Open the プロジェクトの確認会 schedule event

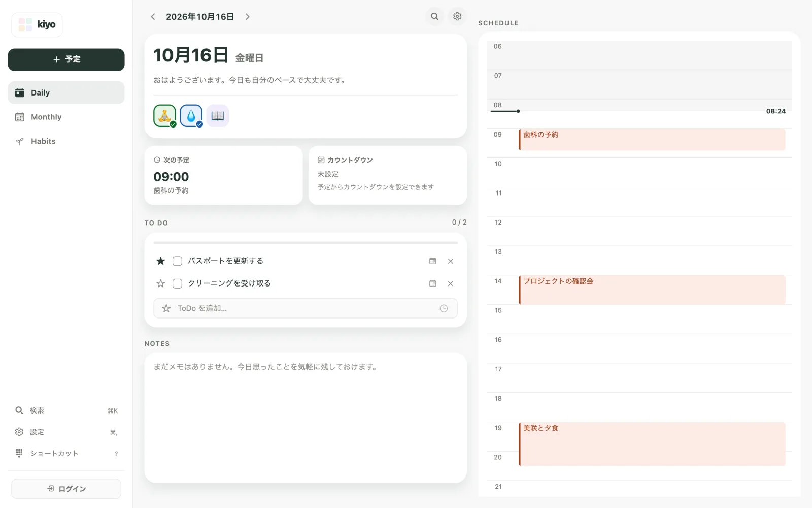(x=652, y=290)
